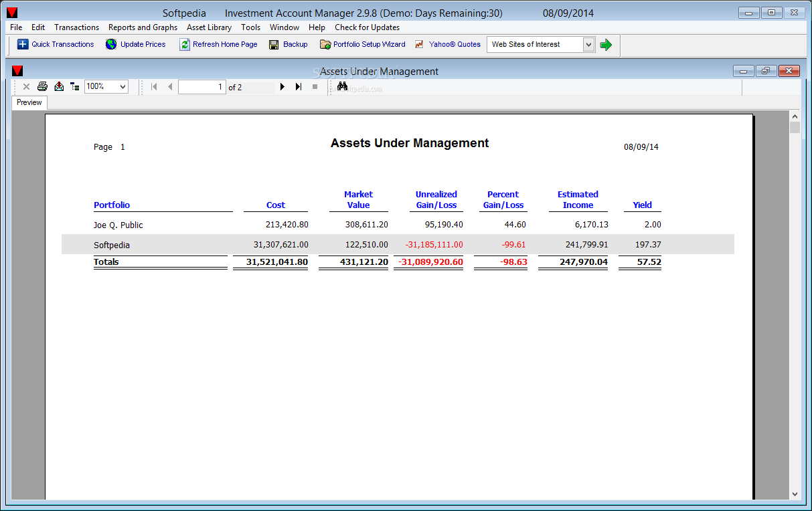Click the Backup disk icon
Screen dimensions: 812x511
coord(274,44)
